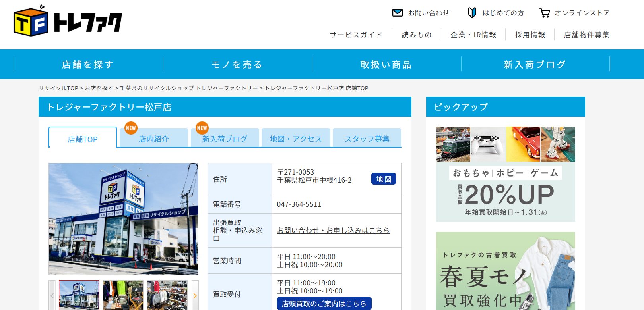Open the お問い合わせ・お申し込みはこちら link
This screenshot has height=310, width=644.
pyautogui.click(x=333, y=230)
